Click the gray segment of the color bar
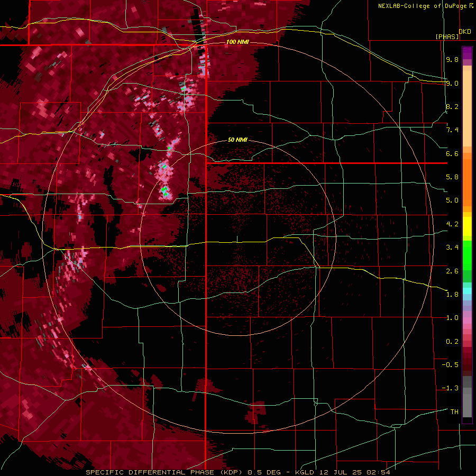476x476 pixels. tap(467, 398)
